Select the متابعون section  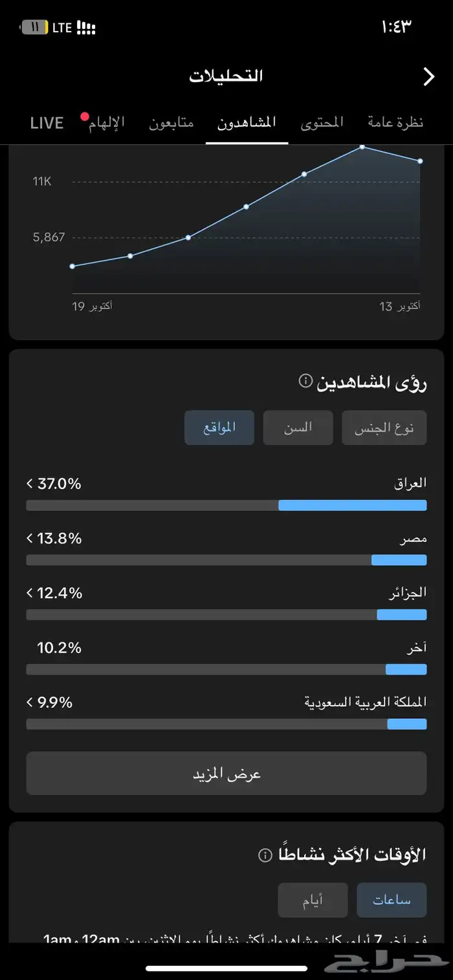pos(171,122)
